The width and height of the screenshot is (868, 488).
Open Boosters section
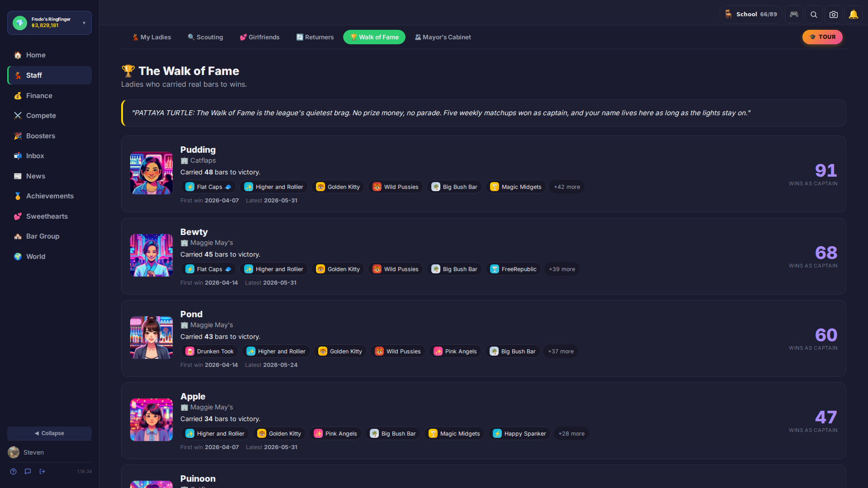[50, 136]
